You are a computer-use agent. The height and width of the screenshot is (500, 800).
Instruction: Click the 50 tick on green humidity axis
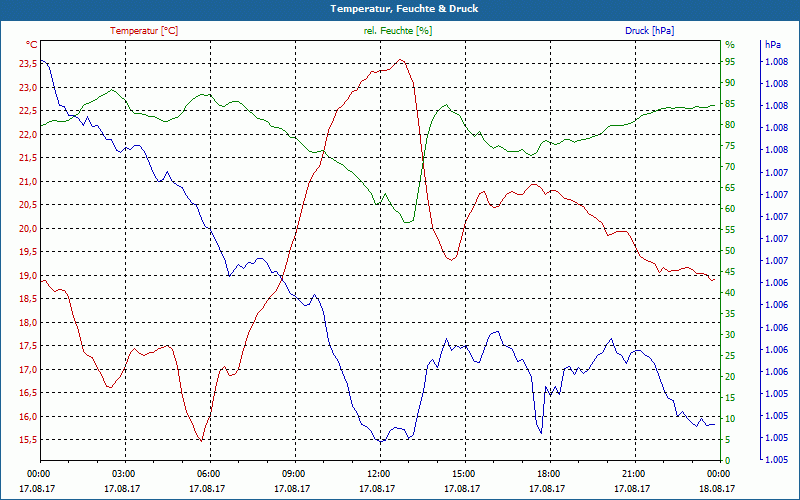tap(730, 251)
